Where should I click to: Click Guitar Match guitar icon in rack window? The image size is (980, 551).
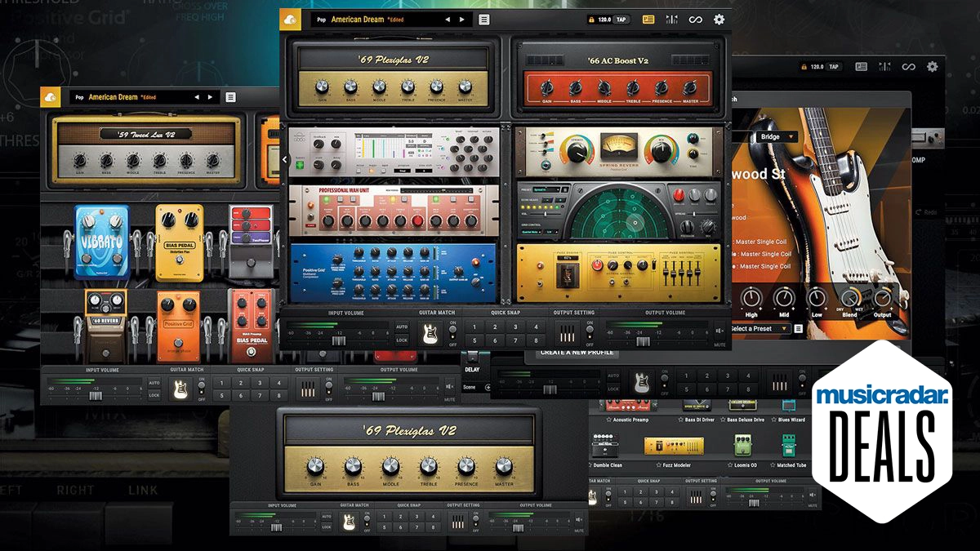click(430, 332)
